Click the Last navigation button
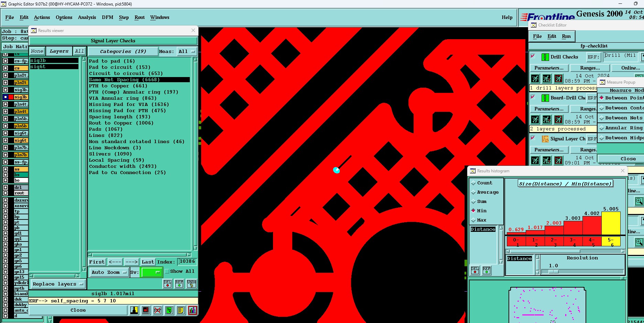Viewport: 644px width, 323px height. pos(148,262)
